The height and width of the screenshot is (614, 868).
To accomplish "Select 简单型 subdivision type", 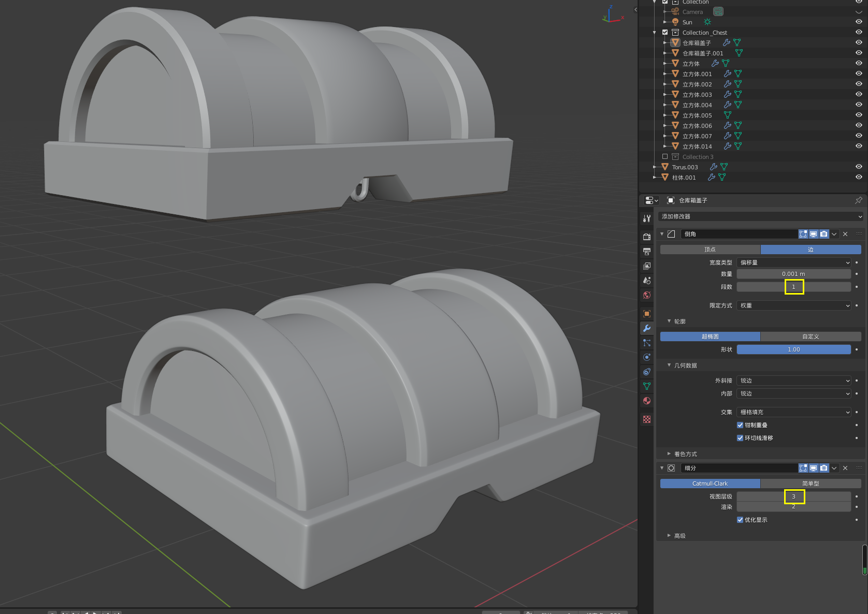I will point(811,484).
